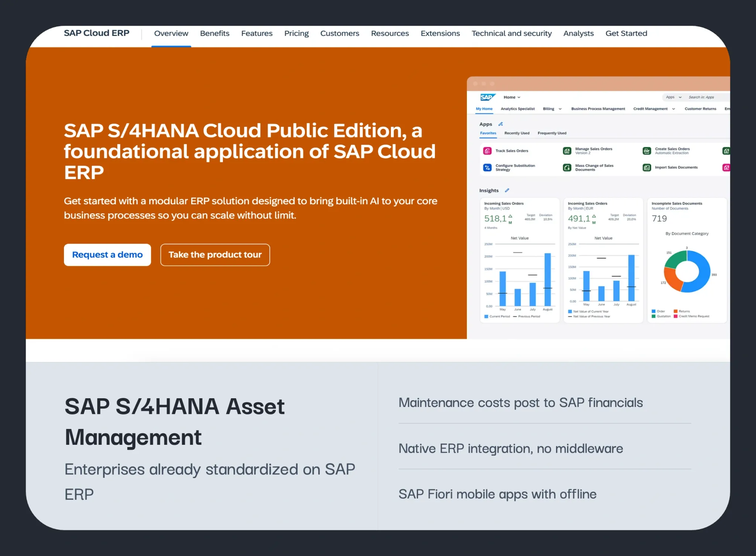Go to the Features nav item
Screen dimensions: 756x556
point(257,34)
